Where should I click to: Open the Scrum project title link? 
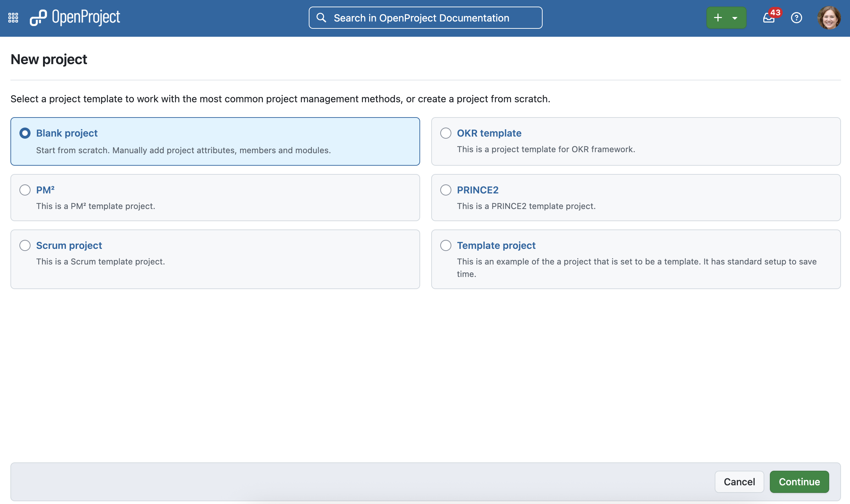pyautogui.click(x=69, y=245)
